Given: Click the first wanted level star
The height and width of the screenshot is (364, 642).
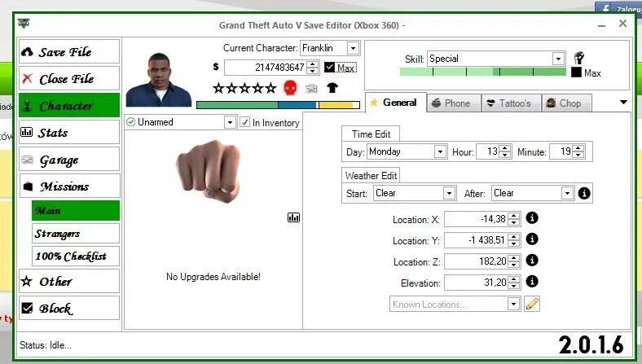Looking at the screenshot, I should point(218,88).
